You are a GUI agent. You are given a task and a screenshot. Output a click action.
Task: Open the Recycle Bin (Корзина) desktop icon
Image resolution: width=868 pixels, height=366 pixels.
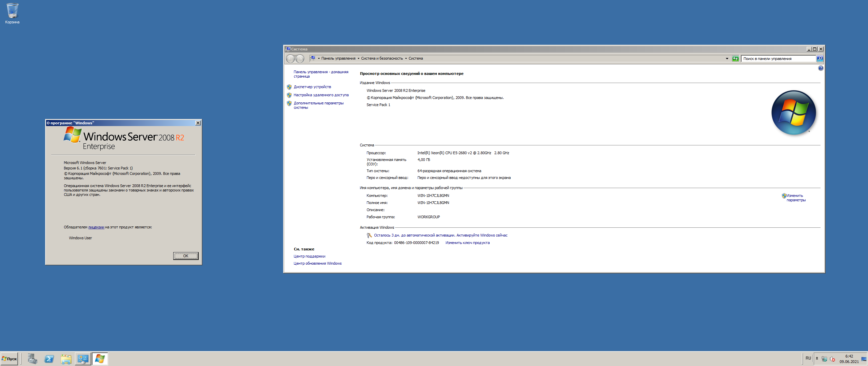click(12, 14)
